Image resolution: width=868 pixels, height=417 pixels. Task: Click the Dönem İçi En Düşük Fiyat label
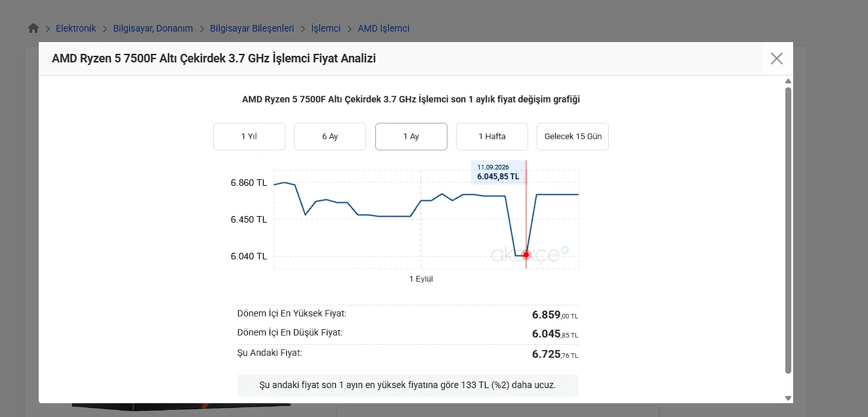[x=290, y=332]
